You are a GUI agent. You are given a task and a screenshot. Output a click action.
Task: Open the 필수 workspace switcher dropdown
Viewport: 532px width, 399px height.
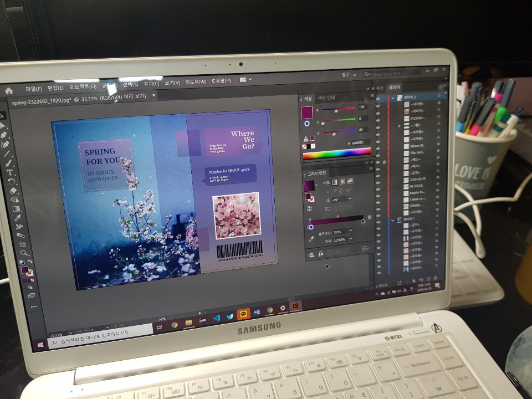click(349, 75)
